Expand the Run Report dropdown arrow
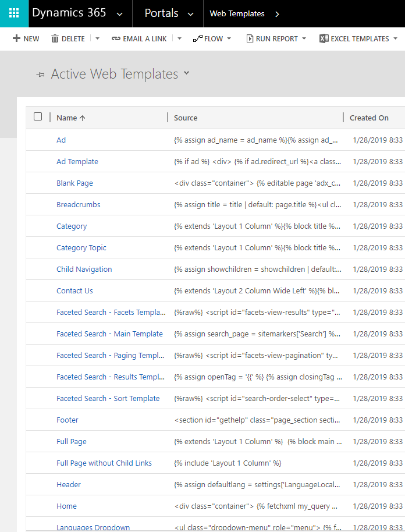The width and height of the screenshot is (405, 532). pos(304,38)
